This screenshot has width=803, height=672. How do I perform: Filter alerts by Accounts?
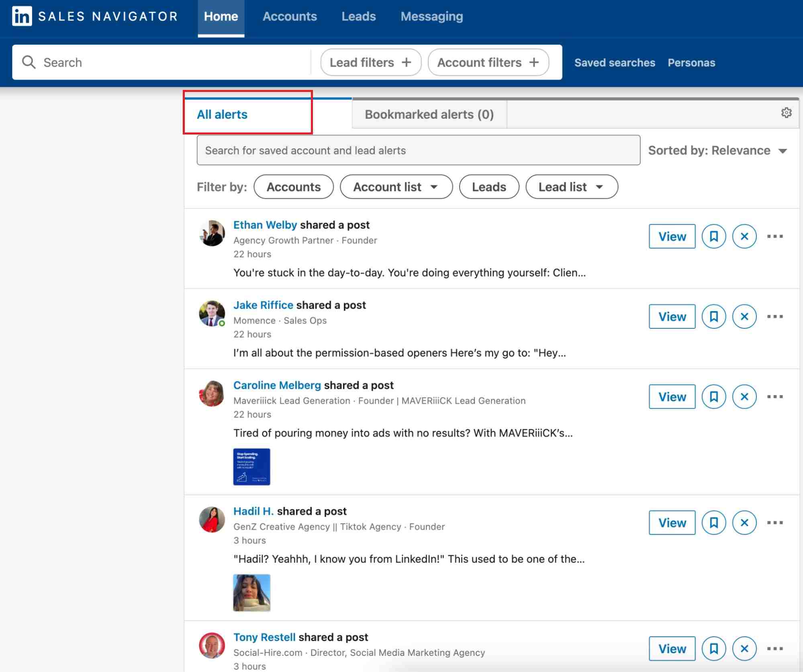click(x=294, y=186)
